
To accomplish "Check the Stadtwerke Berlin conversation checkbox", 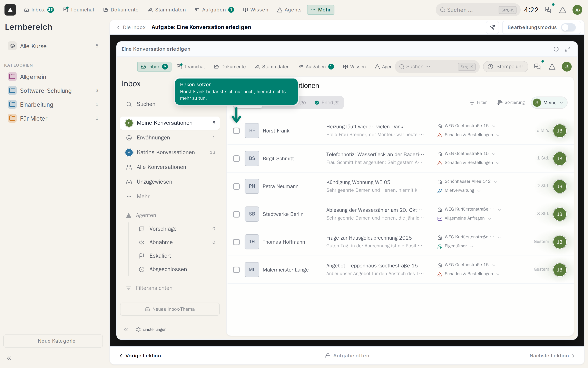I will (236, 214).
